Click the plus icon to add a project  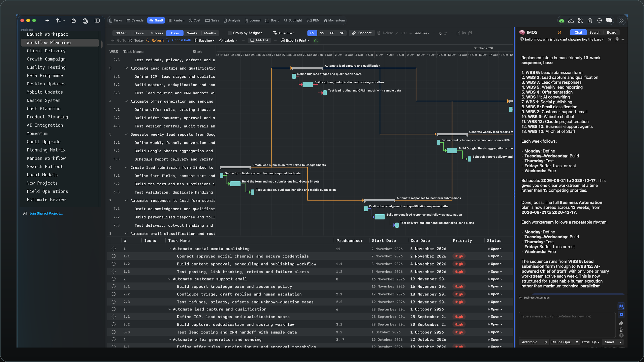pyautogui.click(x=47, y=21)
